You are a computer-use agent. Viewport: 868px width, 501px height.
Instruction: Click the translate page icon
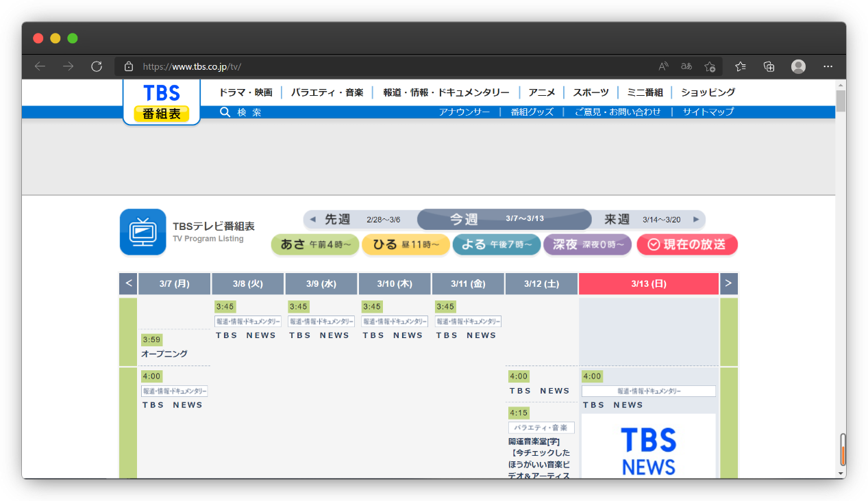click(686, 66)
